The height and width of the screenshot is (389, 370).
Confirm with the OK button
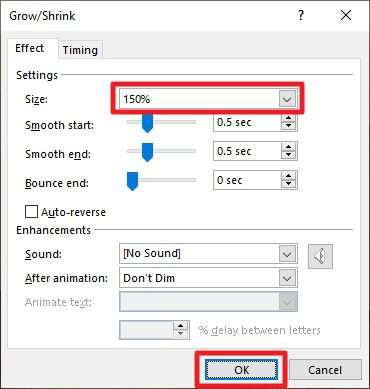241,370
